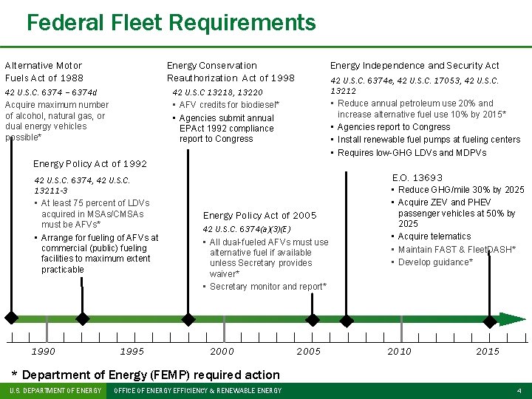The image size is (532, 399).
Task: Select the 'Federal Fleet Requirements' title
Action: pyautogui.click(x=171, y=23)
